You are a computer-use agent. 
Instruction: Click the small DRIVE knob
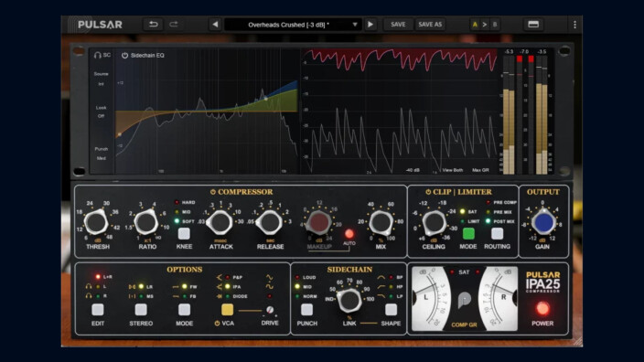[270, 310]
